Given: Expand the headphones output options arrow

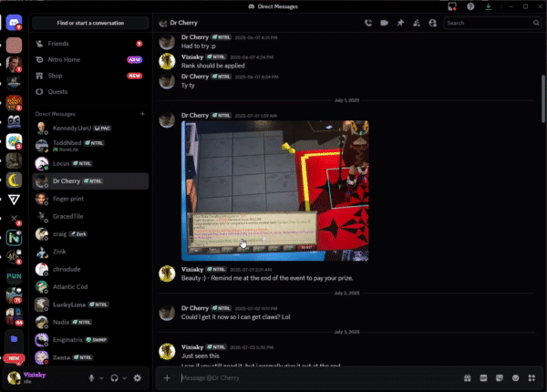Looking at the screenshot, I should (125, 377).
